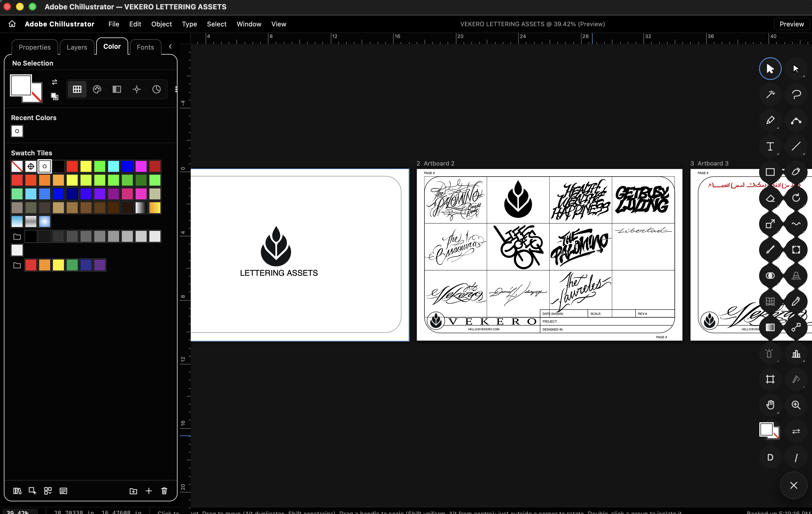Select the Scale tool
The height and width of the screenshot is (514, 812).
coord(770,224)
